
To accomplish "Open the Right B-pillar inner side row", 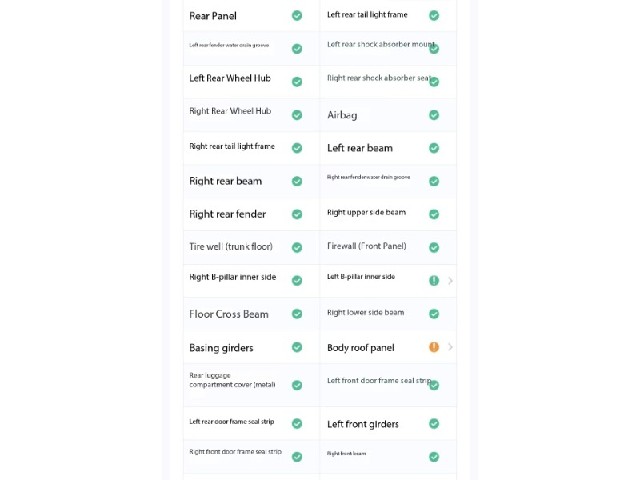I will tap(251, 281).
